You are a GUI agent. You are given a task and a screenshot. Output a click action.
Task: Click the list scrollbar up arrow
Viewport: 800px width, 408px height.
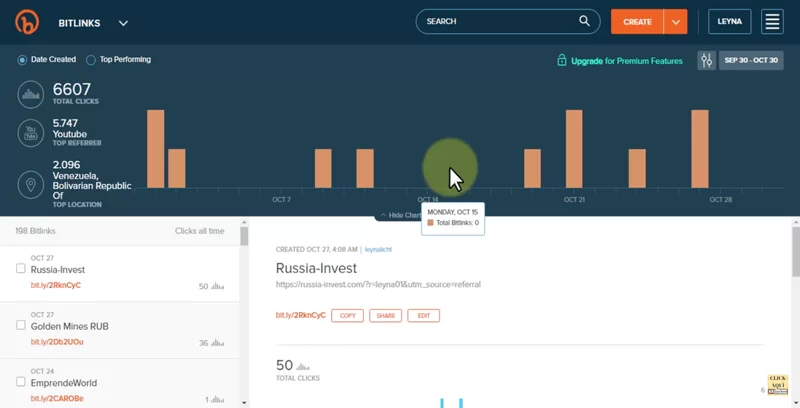[244, 223]
